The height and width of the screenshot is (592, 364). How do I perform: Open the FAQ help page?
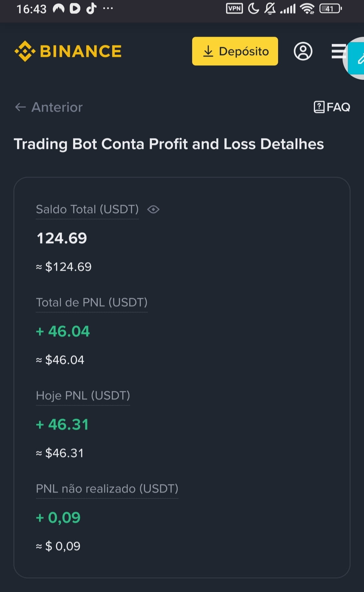click(x=332, y=107)
